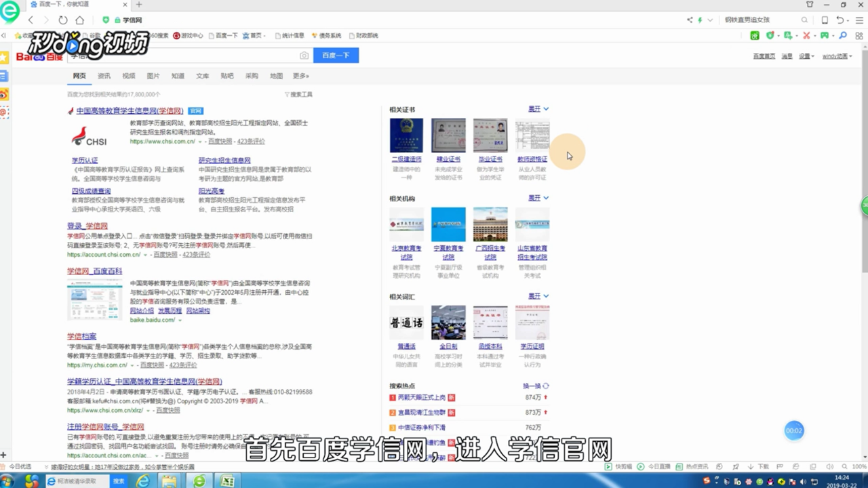Switch to the 地图 tab
The width and height of the screenshot is (868, 488).
tap(276, 76)
